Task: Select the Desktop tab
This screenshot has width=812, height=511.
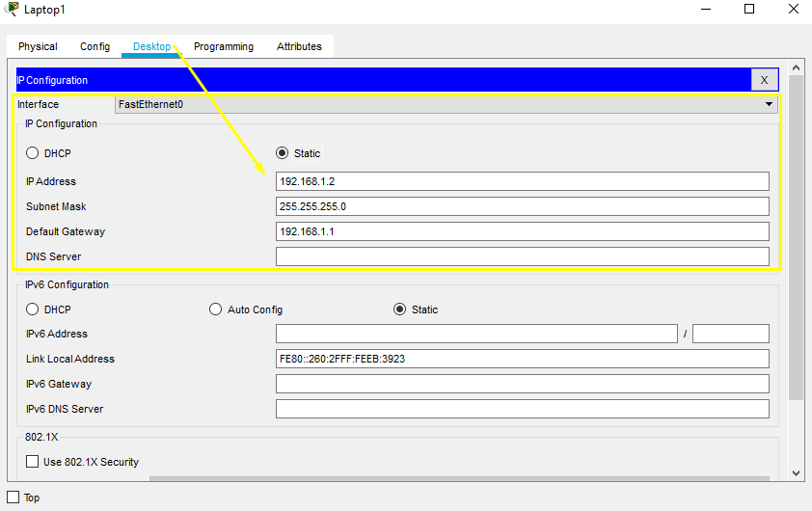Action: coord(151,46)
